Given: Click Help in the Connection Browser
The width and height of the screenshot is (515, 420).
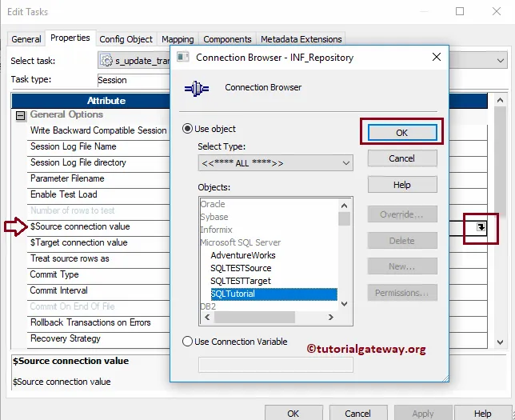Looking at the screenshot, I should [x=401, y=186].
